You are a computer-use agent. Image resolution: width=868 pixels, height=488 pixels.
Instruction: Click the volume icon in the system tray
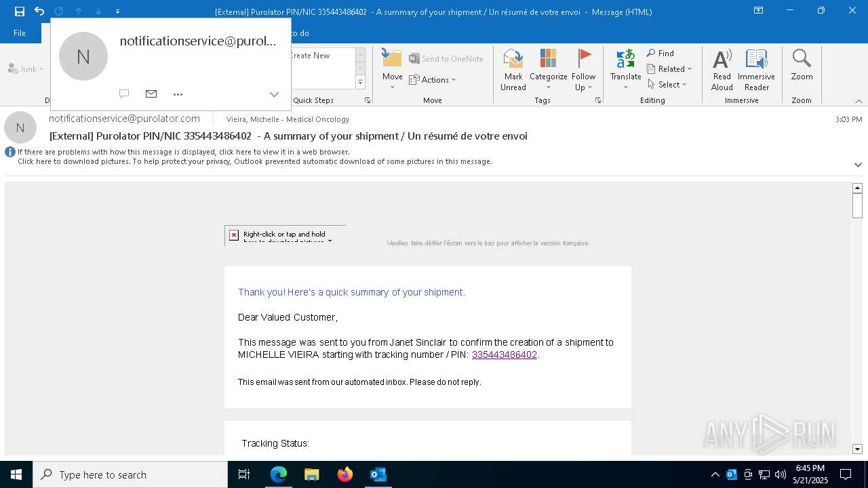pos(781,474)
